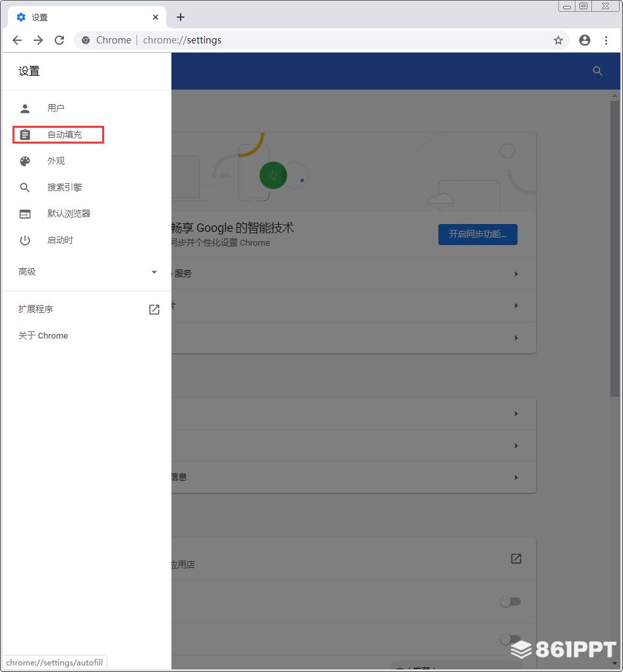This screenshot has height=672, width=623.
Task: Go forward in browser history
Action: [x=38, y=40]
